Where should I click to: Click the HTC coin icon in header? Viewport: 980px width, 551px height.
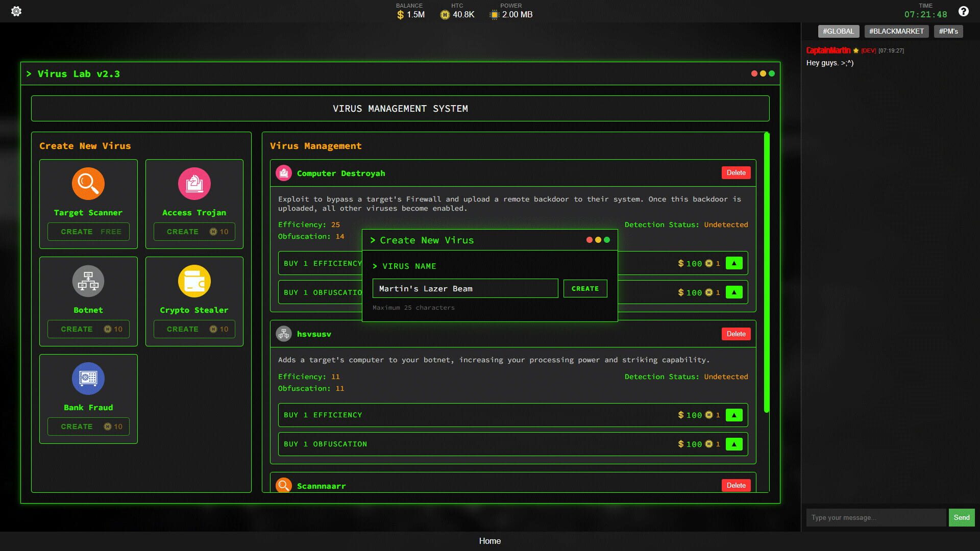(x=444, y=15)
